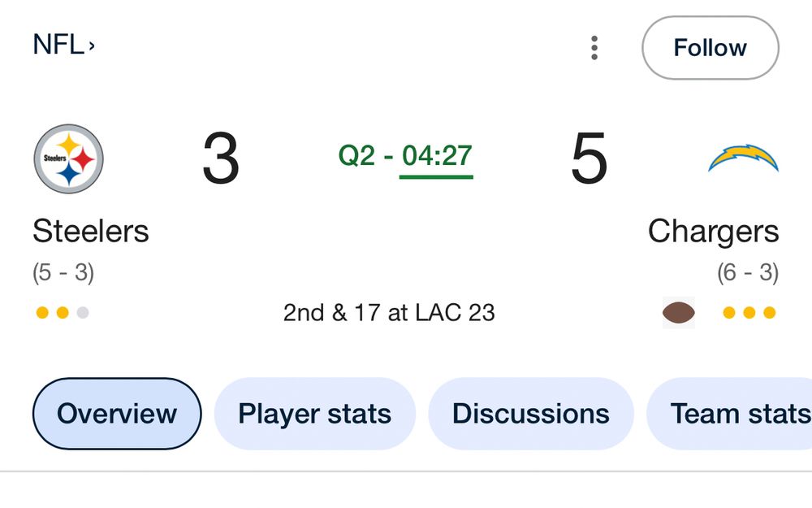Click the Chargers team name
The width and height of the screenshot is (812, 508).
coord(713,232)
